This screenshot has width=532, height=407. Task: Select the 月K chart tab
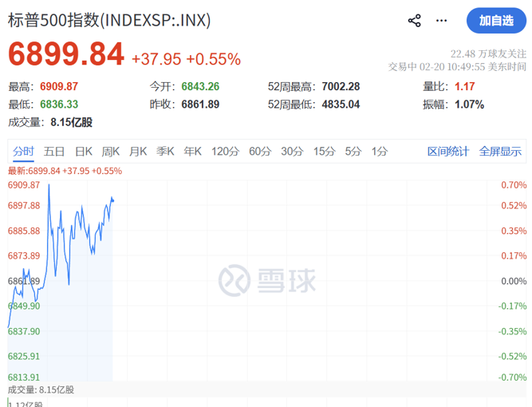pos(138,152)
